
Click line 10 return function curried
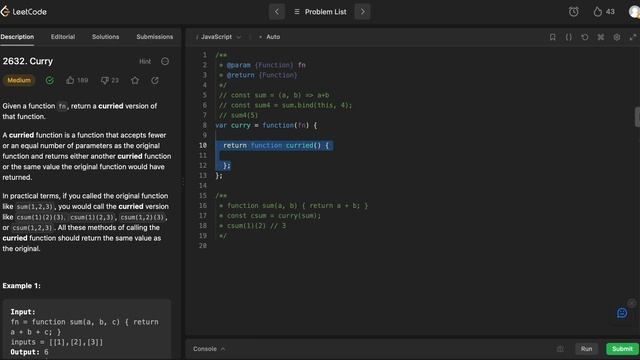pyautogui.click(x=276, y=145)
